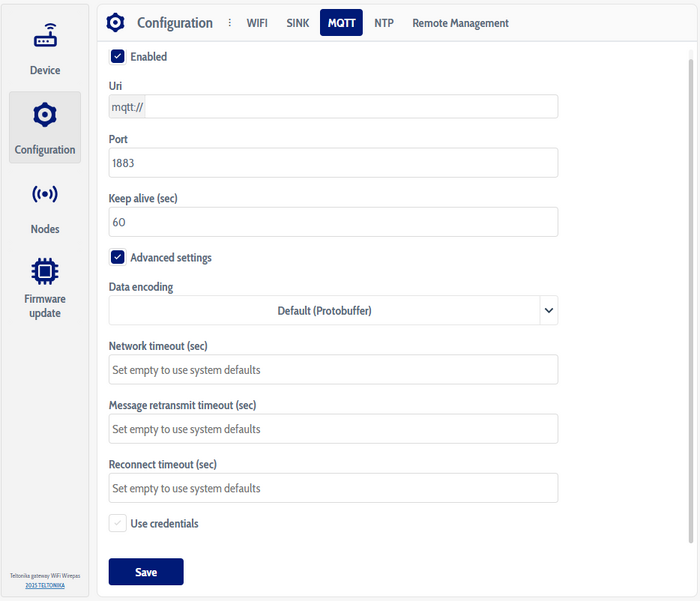Viewport: 700px width, 601px height.
Task: Click the vertical scrollbar on the right
Action: (x=690, y=300)
